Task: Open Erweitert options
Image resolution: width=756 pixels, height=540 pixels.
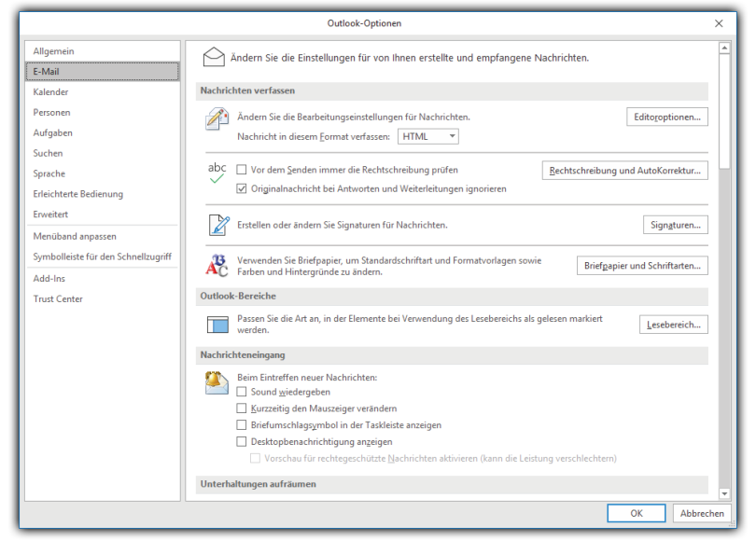Action: (x=103, y=214)
